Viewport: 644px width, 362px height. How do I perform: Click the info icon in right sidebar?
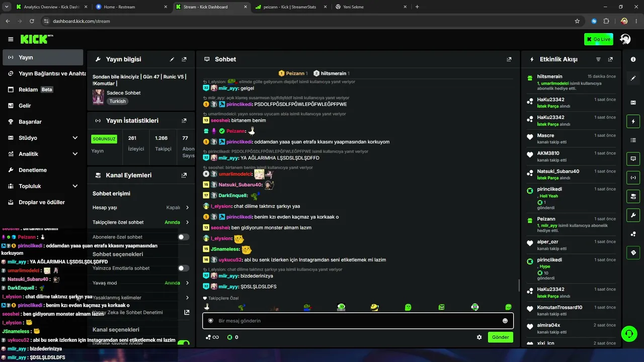tap(633, 59)
